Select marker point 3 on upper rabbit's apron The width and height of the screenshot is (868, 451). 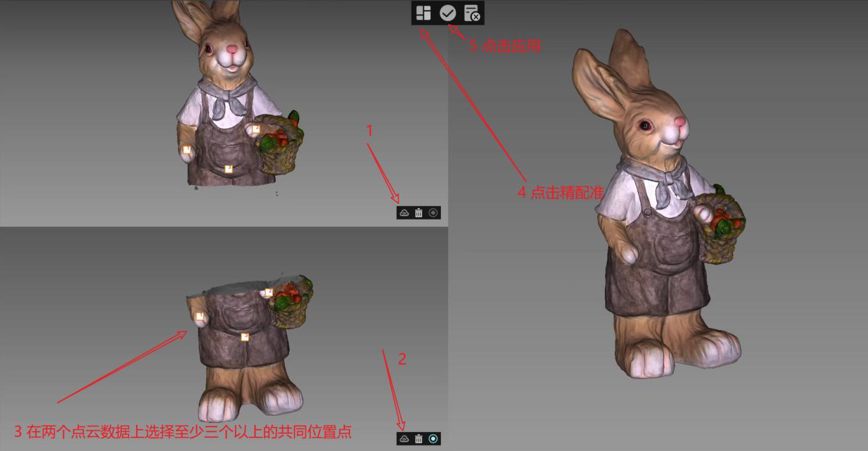coord(228,168)
